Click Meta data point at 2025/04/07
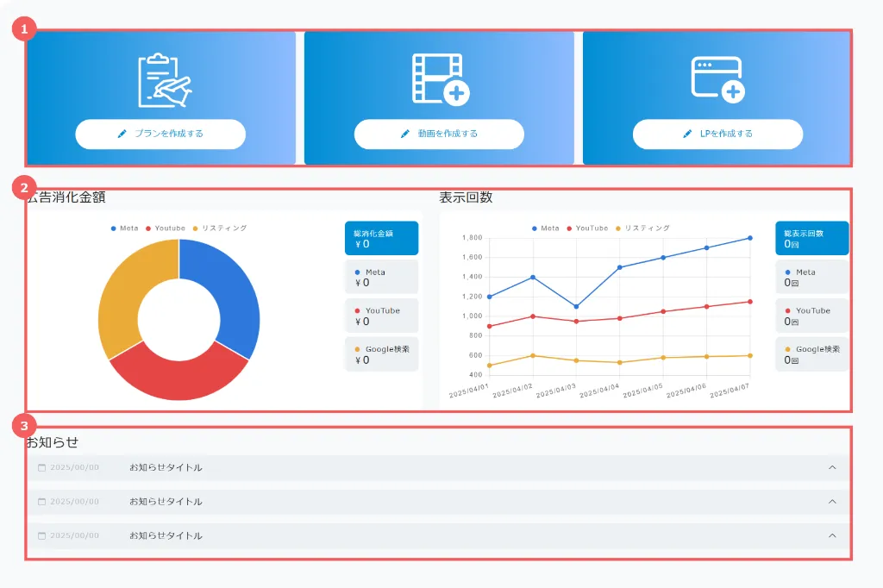This screenshot has height=588, width=883. (749, 238)
